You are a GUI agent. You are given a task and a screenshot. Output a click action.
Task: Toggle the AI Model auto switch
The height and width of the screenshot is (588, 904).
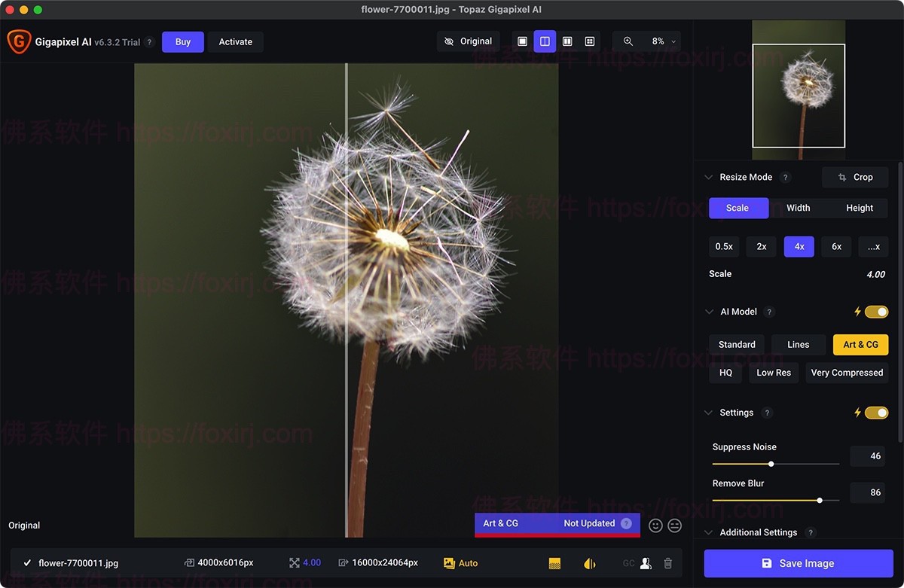876,312
